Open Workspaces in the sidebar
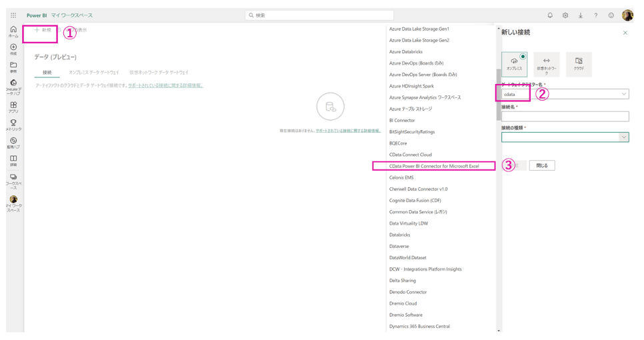 [x=13, y=181]
